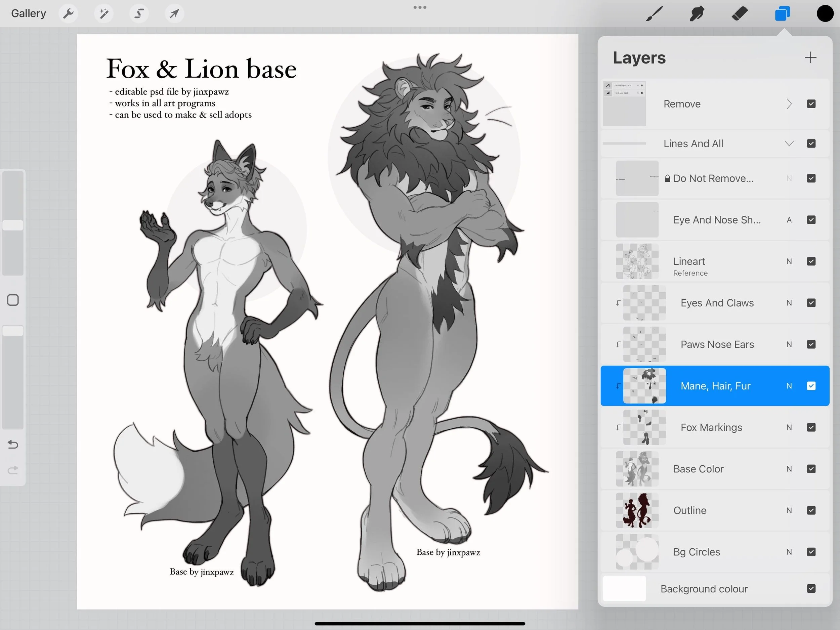Uncheck visibility of Bg Circles layer
Viewport: 840px width, 630px height.
click(x=811, y=552)
